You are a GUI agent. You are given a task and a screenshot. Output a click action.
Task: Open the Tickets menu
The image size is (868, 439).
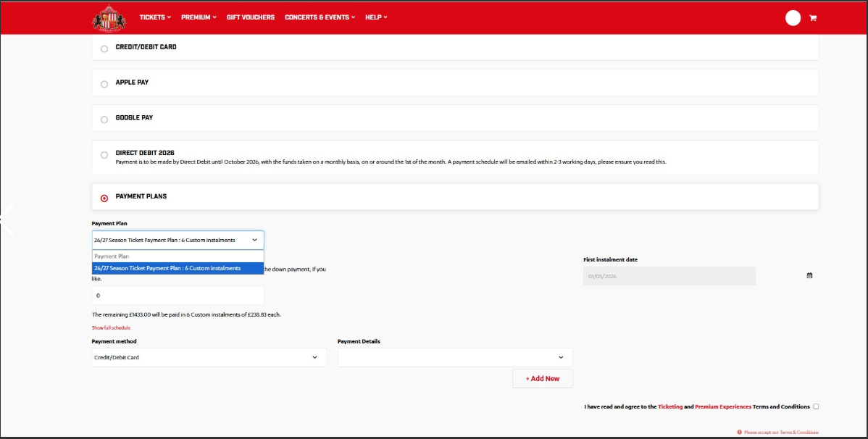[x=155, y=17]
